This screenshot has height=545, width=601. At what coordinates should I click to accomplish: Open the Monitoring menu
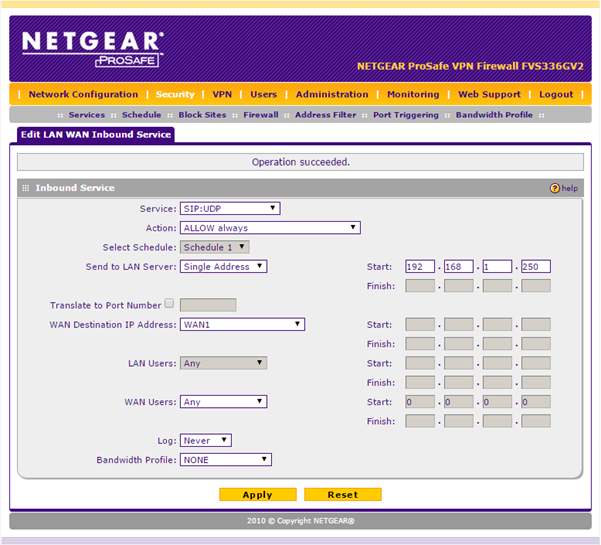coord(413,94)
